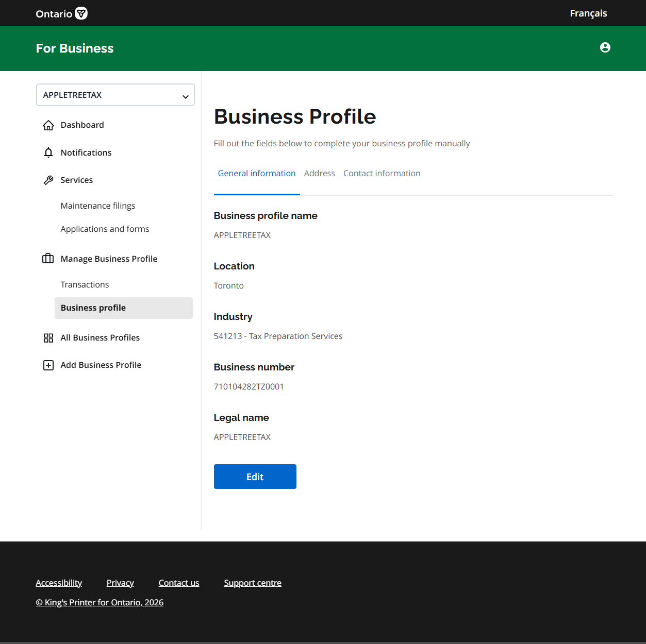Click the Services wrench icon

coord(48,180)
